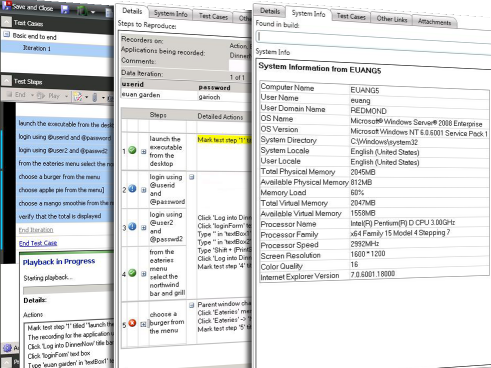Select step 'login using @userid and @password'
The height and width of the screenshot is (368, 491).
(65, 137)
